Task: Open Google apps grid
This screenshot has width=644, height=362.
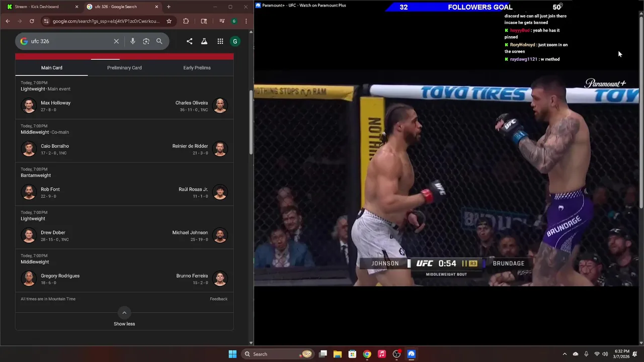Action: point(220,41)
